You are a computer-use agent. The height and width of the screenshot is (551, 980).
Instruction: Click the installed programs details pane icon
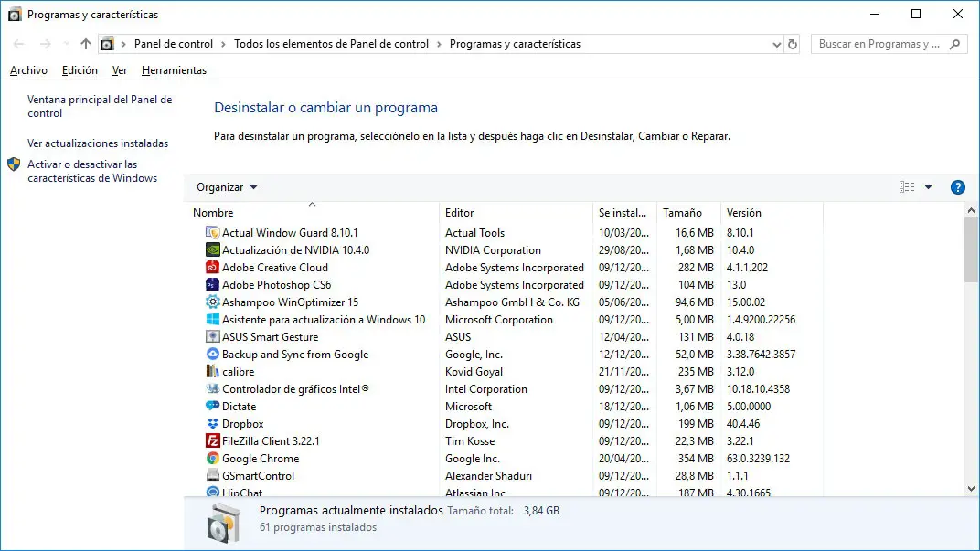223,523
